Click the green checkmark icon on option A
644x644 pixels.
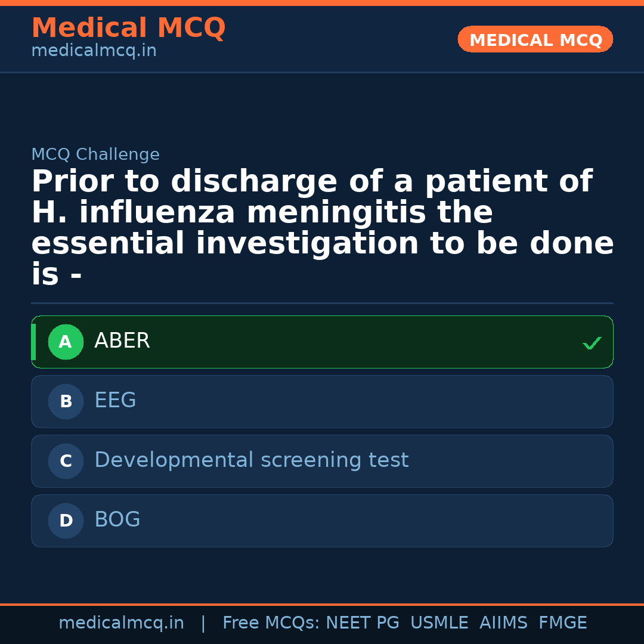click(x=592, y=343)
